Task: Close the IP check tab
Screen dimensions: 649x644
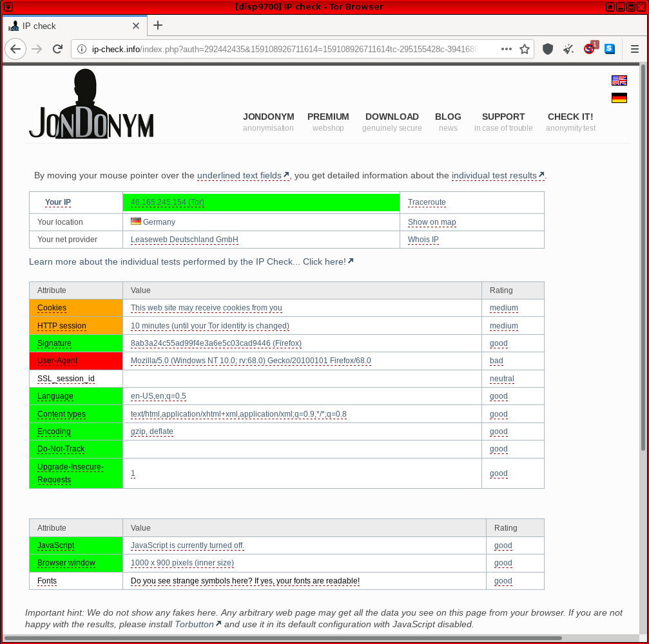Action: (136, 26)
